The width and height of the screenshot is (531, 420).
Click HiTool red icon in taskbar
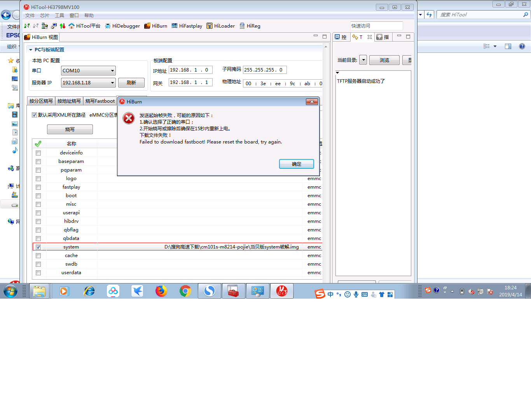[x=282, y=291]
